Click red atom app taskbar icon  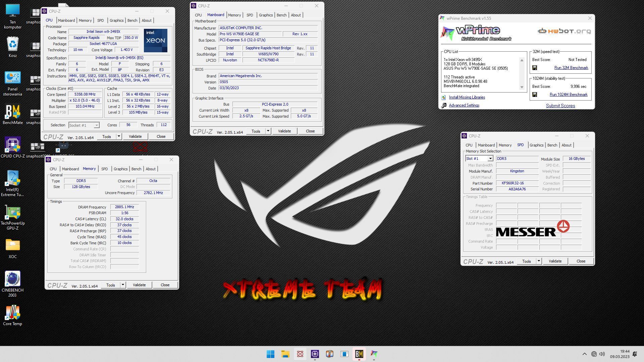(x=300, y=354)
